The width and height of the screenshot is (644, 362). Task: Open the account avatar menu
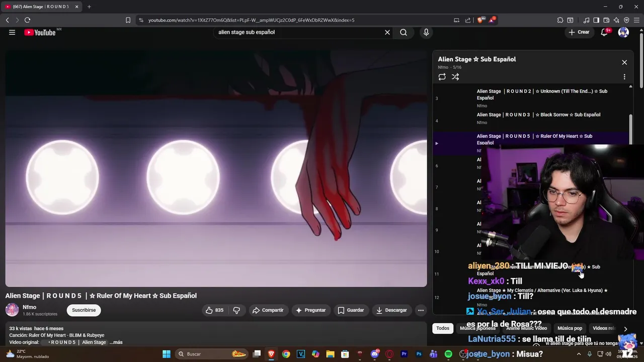pyautogui.click(x=623, y=32)
